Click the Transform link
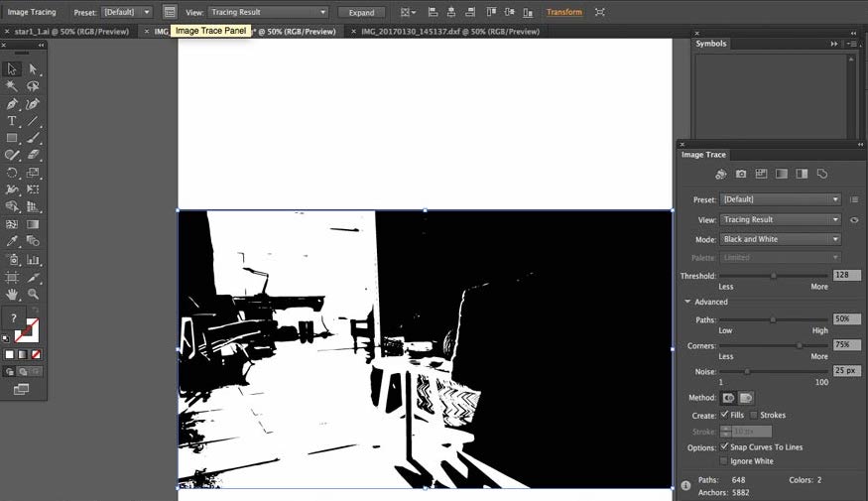868x501 pixels. tap(563, 12)
